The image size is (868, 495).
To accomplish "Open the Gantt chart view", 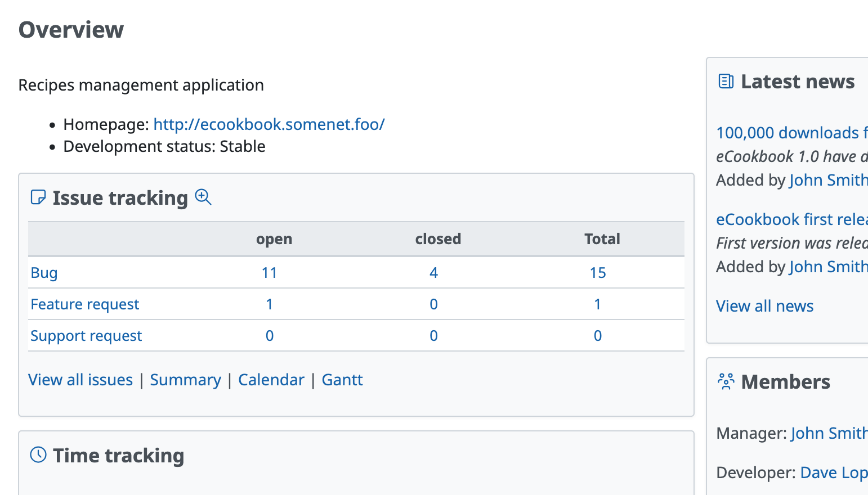I will (x=342, y=380).
